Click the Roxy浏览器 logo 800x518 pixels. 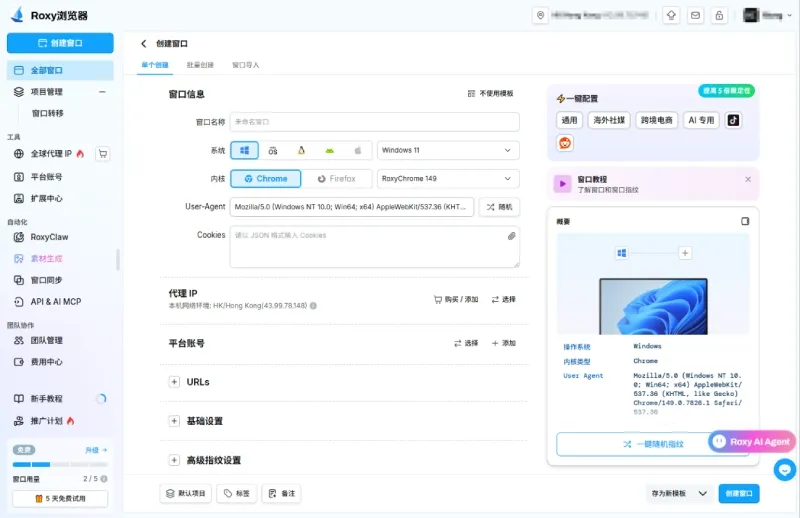(49, 15)
